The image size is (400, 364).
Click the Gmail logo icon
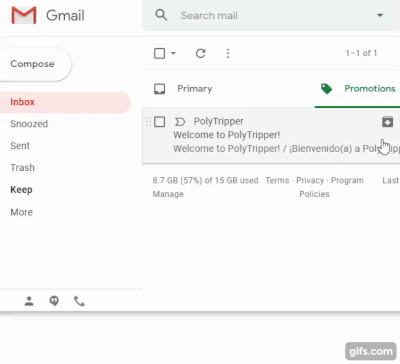click(24, 15)
